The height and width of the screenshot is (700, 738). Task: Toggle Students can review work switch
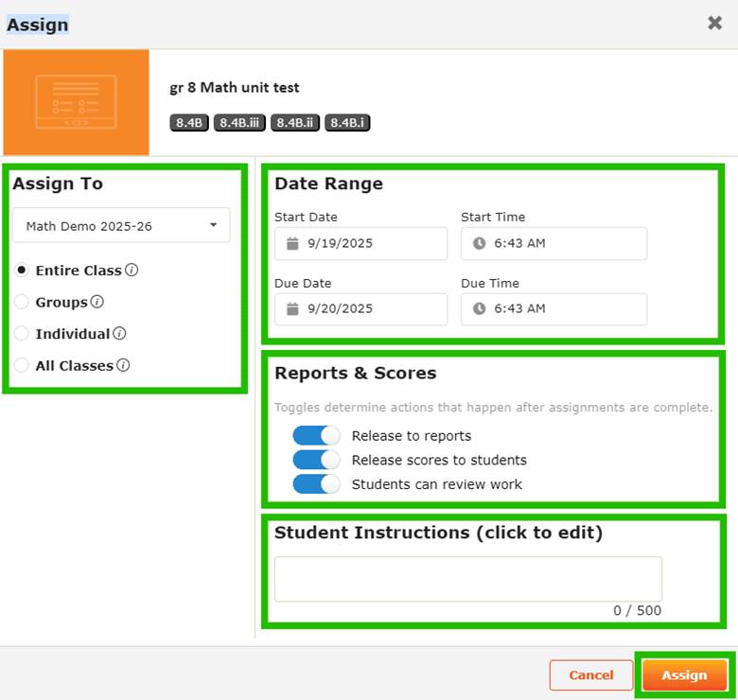(x=316, y=483)
